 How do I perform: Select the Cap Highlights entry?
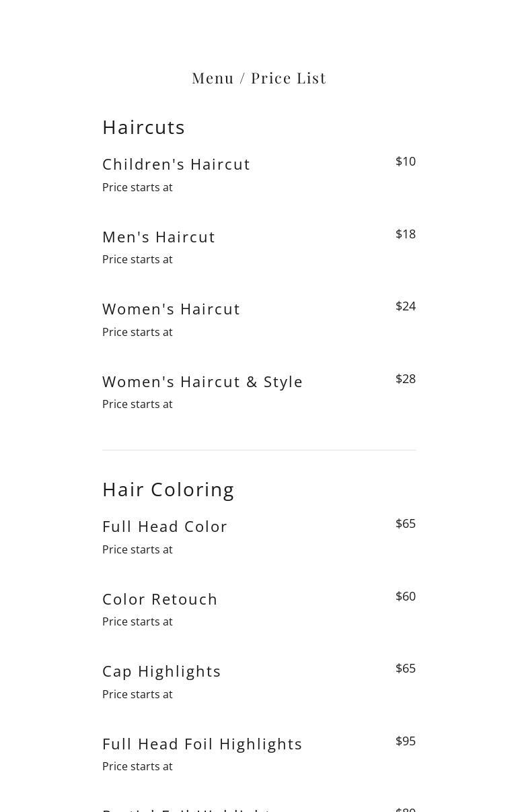coord(161,671)
